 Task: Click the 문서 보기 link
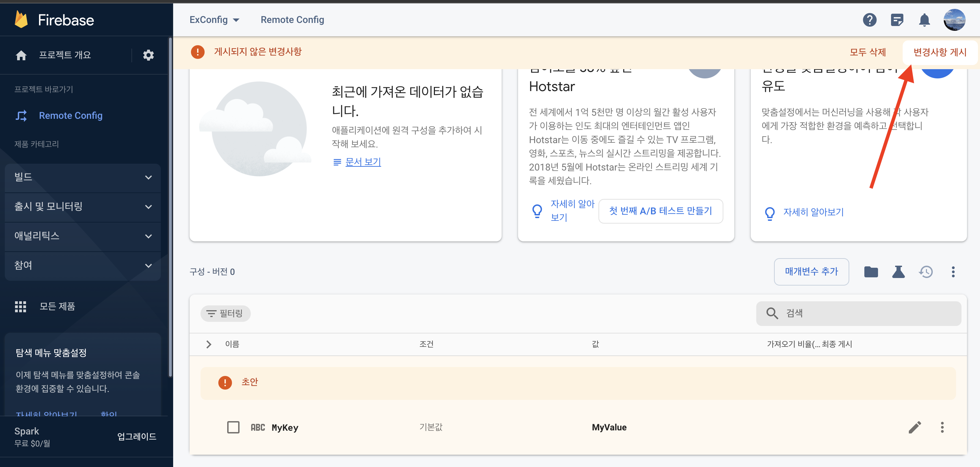click(363, 162)
